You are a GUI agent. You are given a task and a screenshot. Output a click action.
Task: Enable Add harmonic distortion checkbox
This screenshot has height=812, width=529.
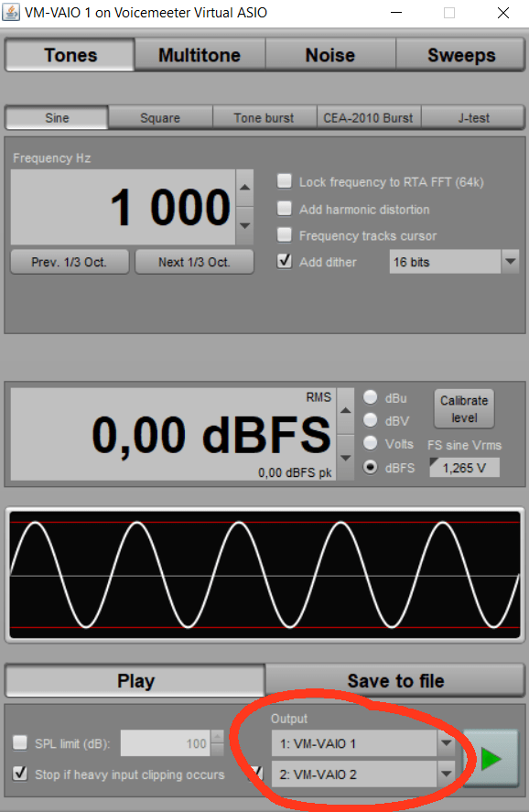(284, 209)
